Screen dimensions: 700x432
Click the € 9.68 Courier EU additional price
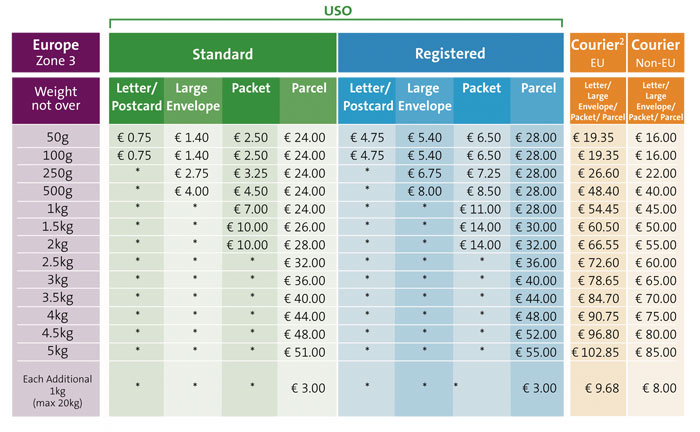point(602,388)
